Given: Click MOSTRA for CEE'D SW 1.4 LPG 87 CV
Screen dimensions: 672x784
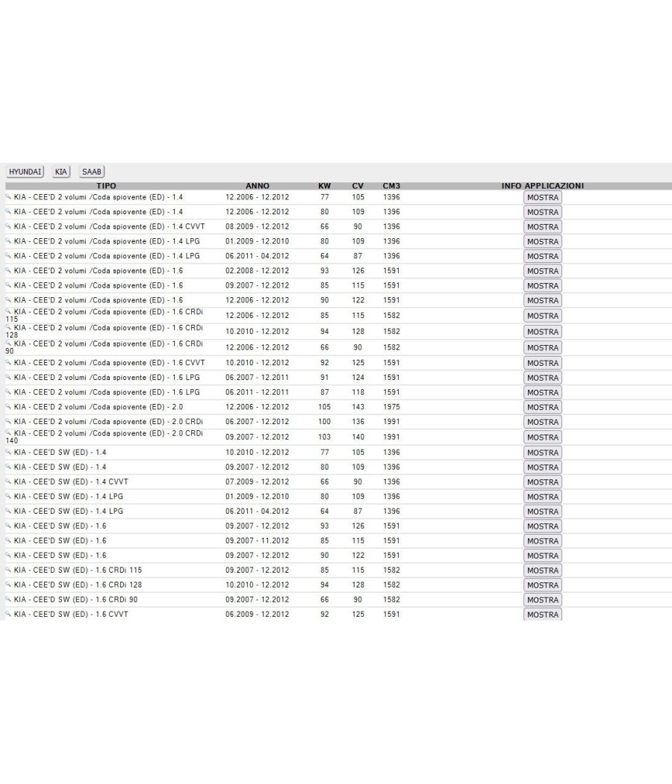Looking at the screenshot, I should pos(543,511).
